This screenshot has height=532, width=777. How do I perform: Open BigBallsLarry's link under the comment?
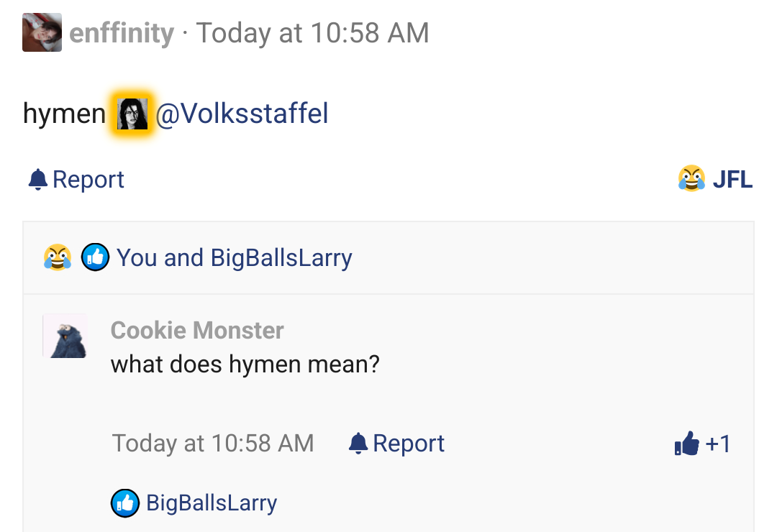(x=212, y=503)
